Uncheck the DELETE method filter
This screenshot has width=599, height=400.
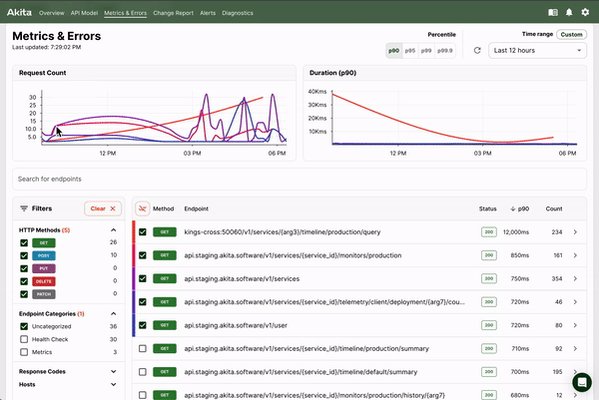(x=24, y=282)
